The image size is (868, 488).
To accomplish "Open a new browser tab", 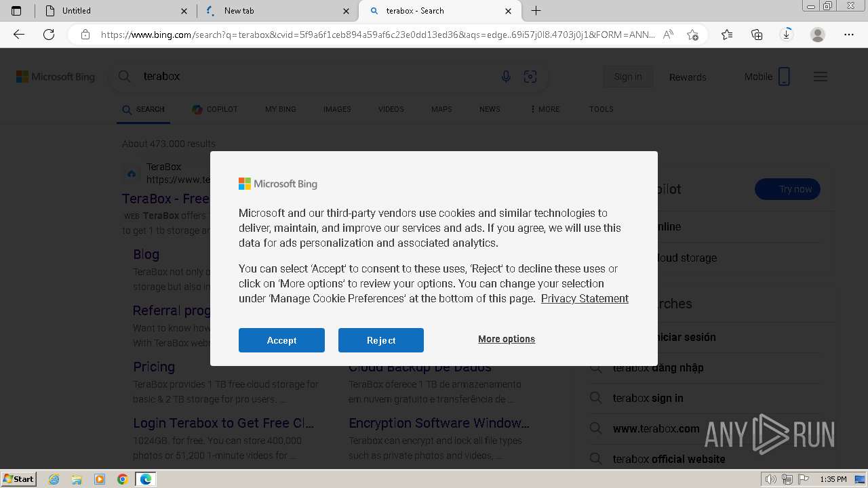I will [x=536, y=11].
